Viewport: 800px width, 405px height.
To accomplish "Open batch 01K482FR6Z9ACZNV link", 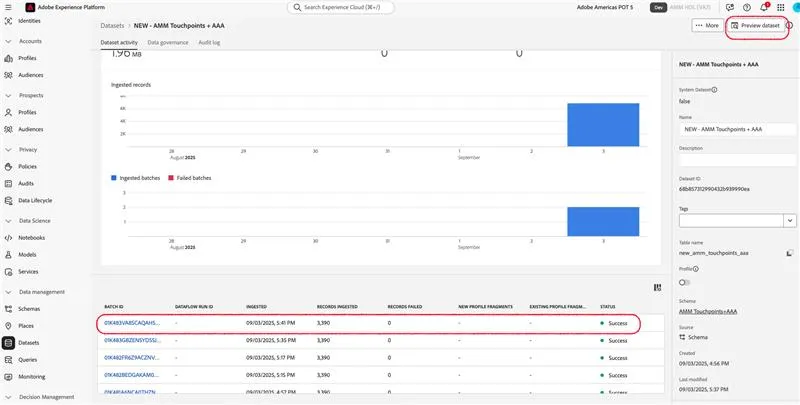I will click(x=132, y=358).
